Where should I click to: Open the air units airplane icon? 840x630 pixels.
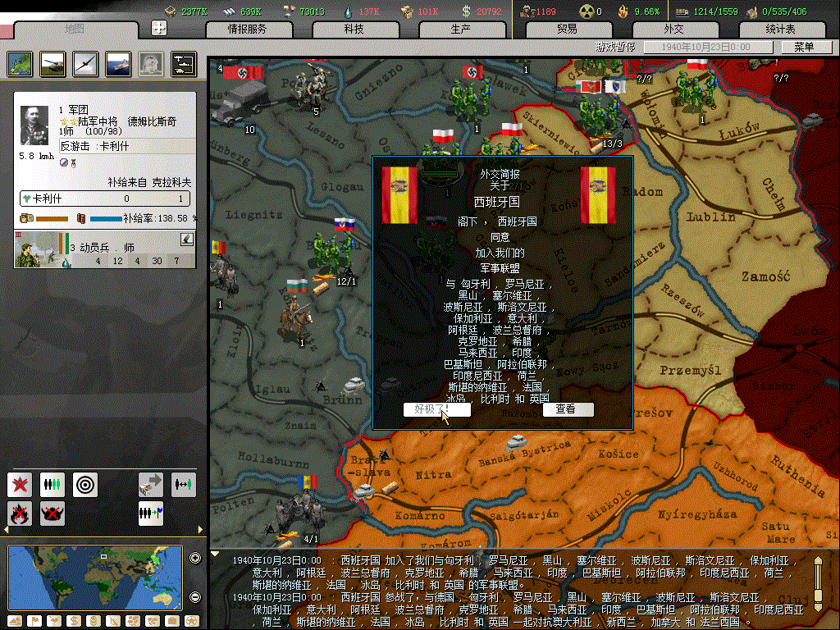click(85, 64)
